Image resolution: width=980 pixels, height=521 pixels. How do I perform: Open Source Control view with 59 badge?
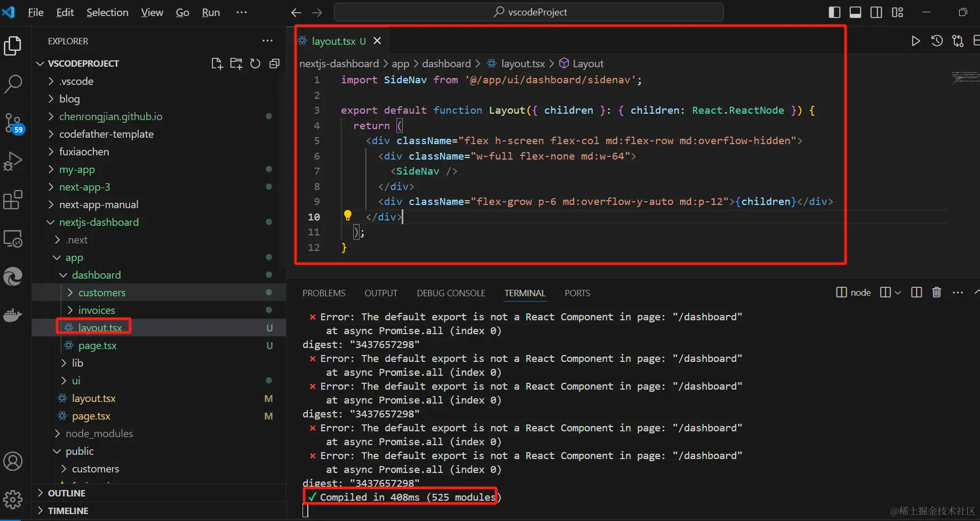13,123
